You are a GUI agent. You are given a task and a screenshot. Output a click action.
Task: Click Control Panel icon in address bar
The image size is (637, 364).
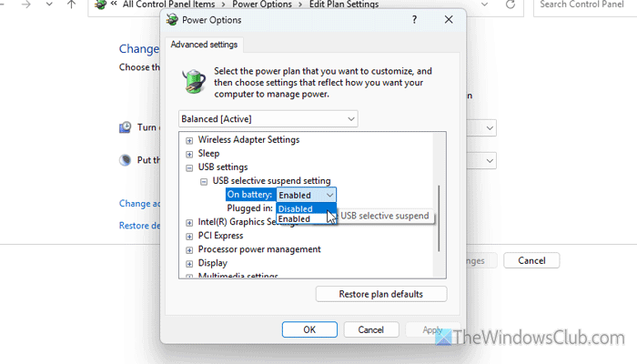[100, 5]
